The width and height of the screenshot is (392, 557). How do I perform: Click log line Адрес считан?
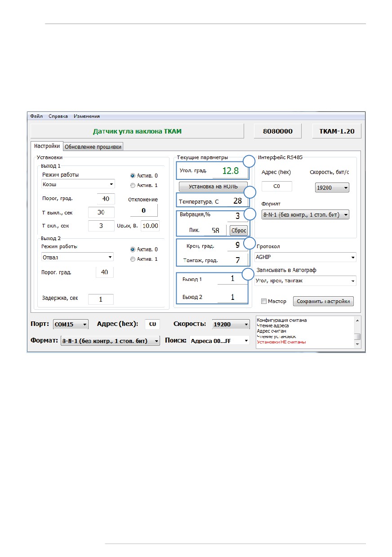271,331
